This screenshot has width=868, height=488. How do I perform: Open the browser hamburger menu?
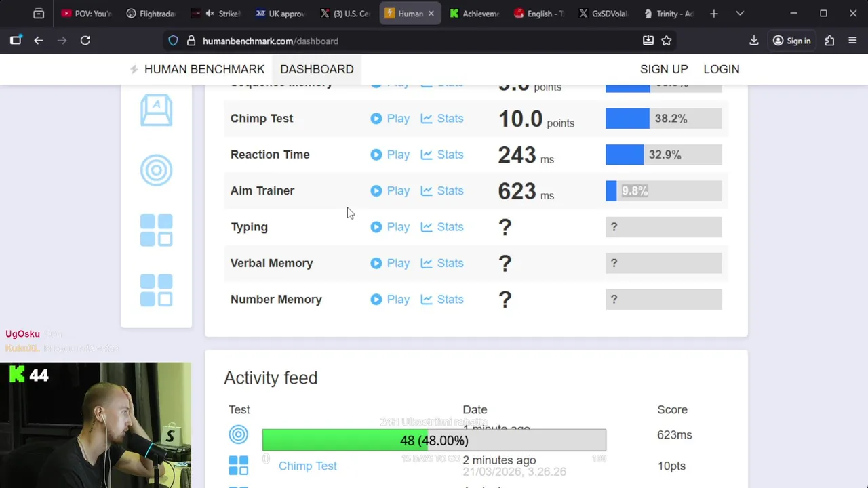point(852,41)
